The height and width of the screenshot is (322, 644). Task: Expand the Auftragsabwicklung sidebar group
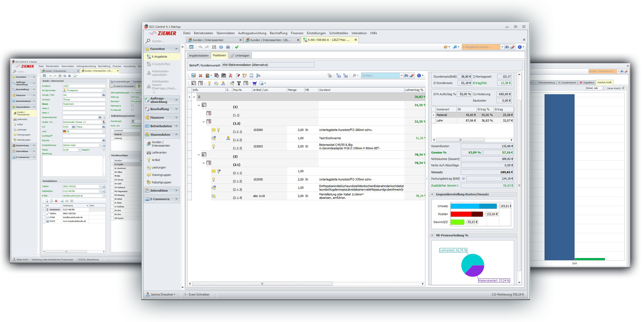(176, 100)
